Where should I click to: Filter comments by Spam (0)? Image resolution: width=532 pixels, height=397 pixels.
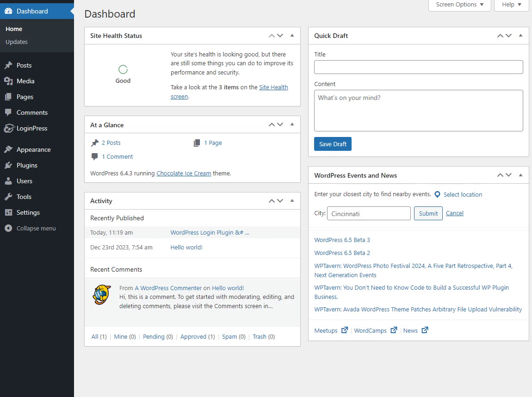[234, 336]
